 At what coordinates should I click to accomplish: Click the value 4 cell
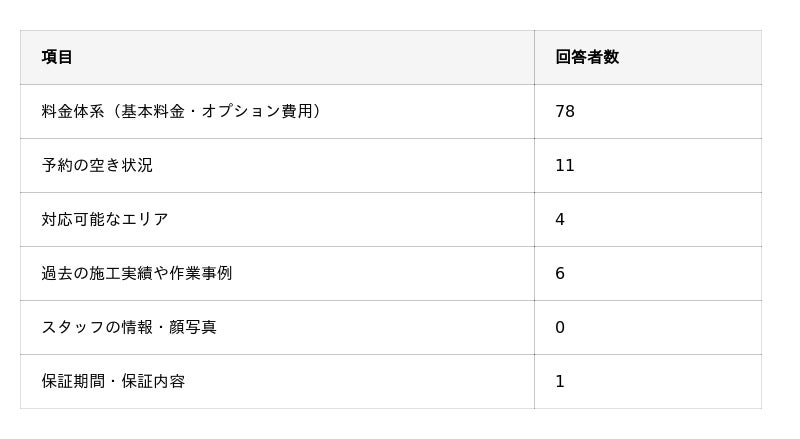560,219
